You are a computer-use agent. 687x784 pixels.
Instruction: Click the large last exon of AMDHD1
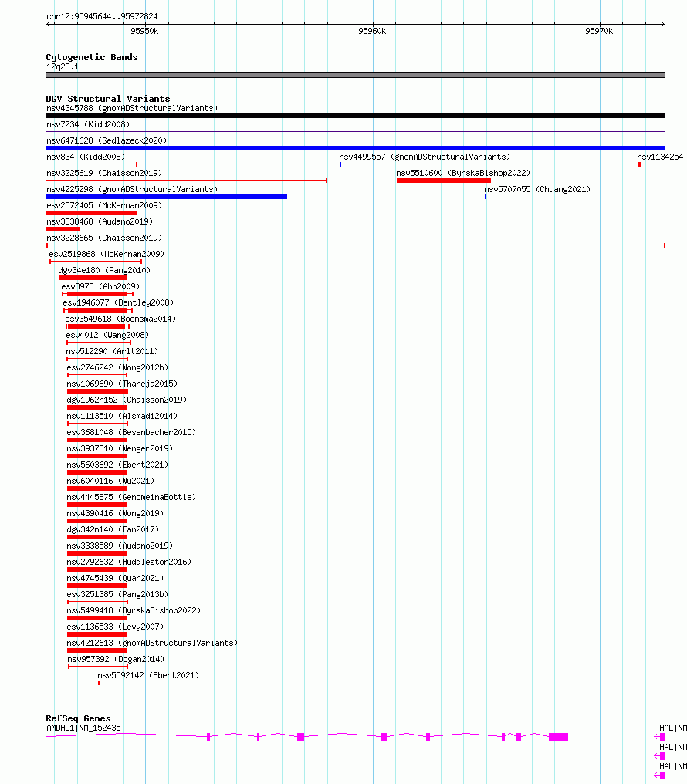point(559,737)
